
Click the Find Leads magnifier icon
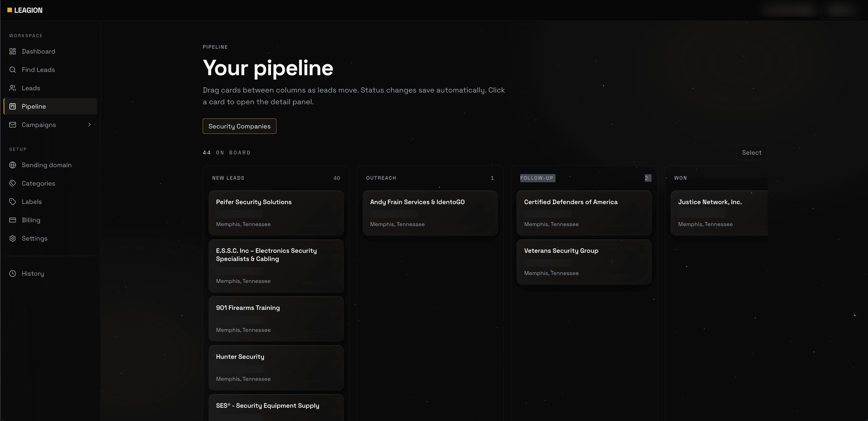(12, 70)
